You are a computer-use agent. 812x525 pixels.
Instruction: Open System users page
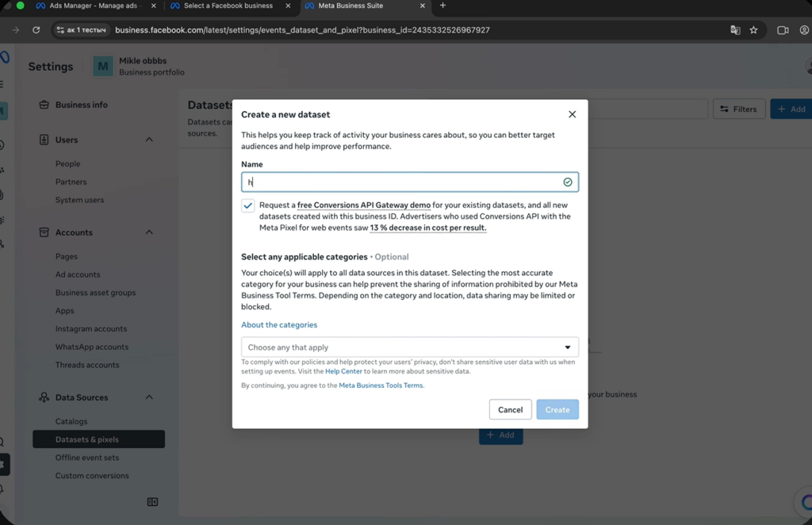tap(79, 200)
